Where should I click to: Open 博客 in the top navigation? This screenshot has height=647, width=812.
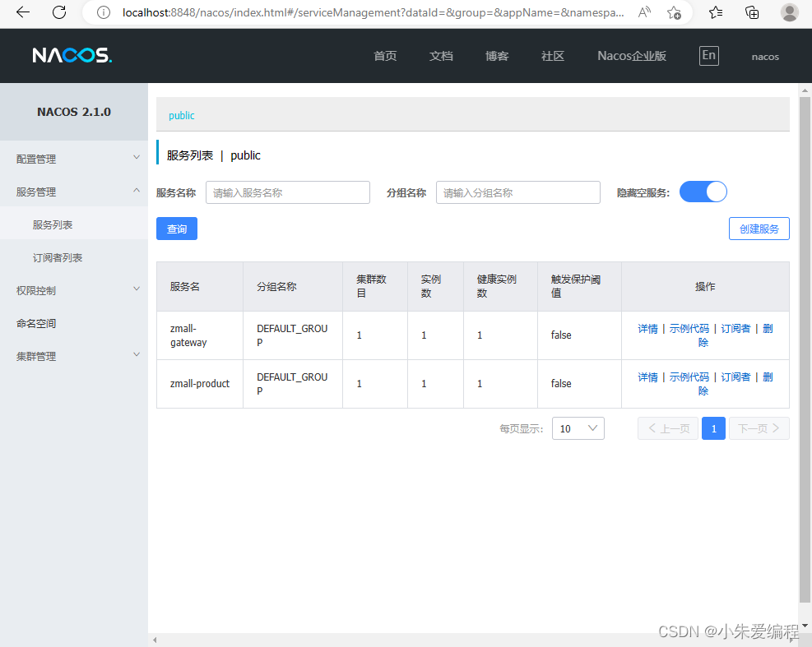coord(497,56)
